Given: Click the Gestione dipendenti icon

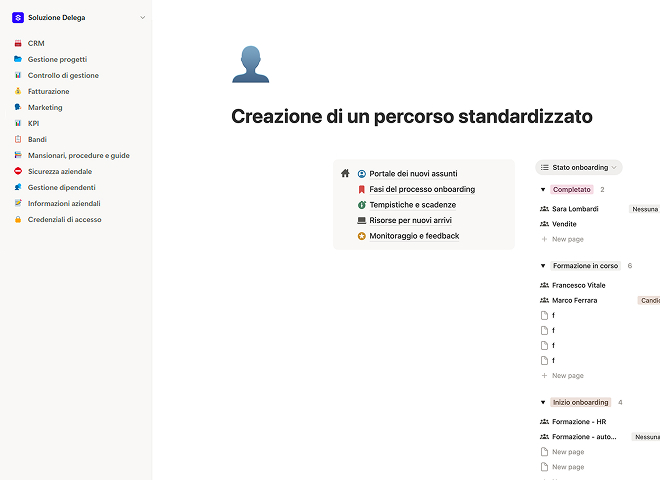Looking at the screenshot, I should point(18,187).
